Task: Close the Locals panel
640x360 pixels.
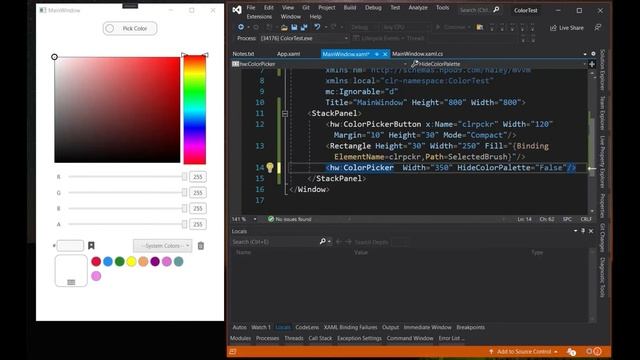Action: (591, 231)
